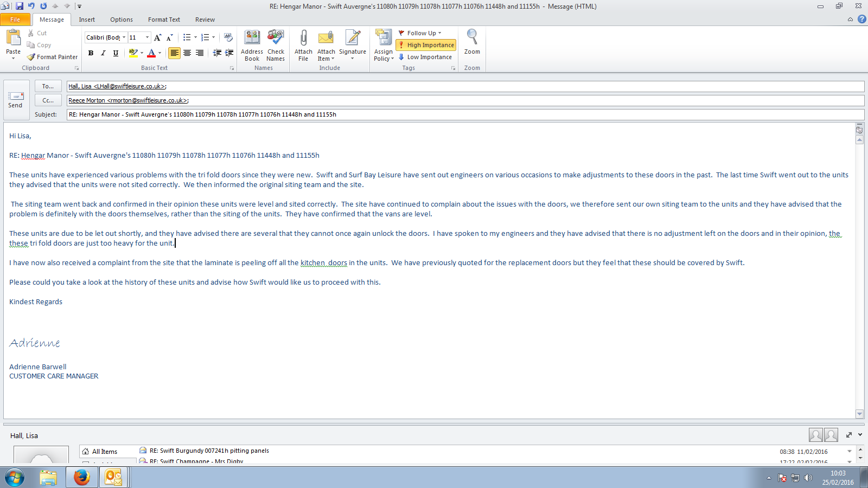Open the Follow Up flag dropdown
The image size is (868, 488).
[x=420, y=33]
